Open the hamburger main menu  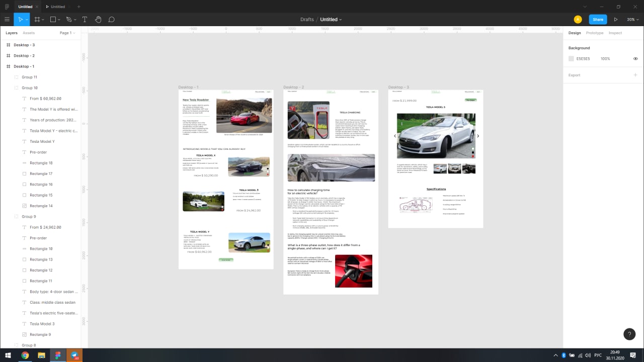click(7, 20)
